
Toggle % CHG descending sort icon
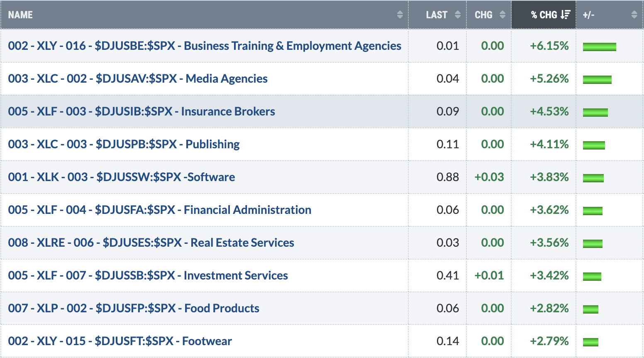tap(565, 15)
